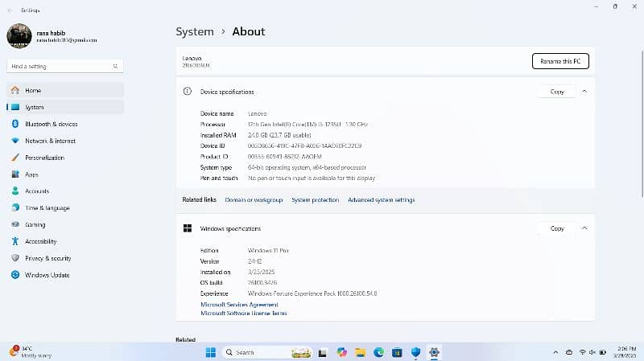The height and width of the screenshot is (361, 644).
Task: Open the clock and date flyout
Action: coord(626,352)
